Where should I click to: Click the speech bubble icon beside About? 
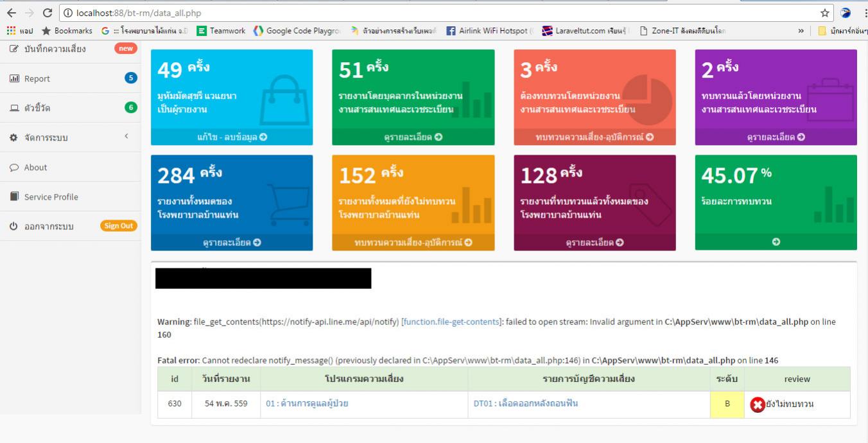click(x=14, y=167)
